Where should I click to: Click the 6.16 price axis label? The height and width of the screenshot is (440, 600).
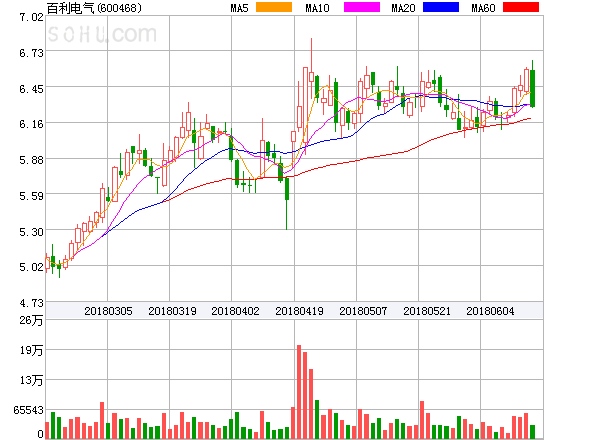pos(31,124)
